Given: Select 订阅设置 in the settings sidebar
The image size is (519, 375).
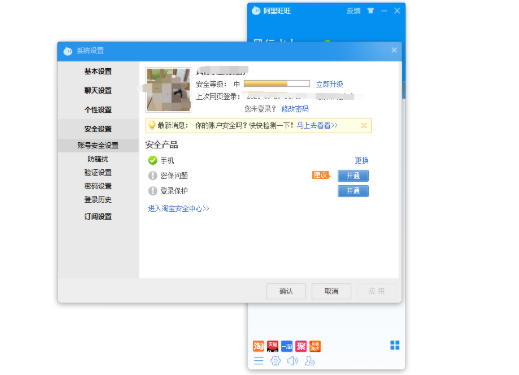Looking at the screenshot, I should click(98, 217).
